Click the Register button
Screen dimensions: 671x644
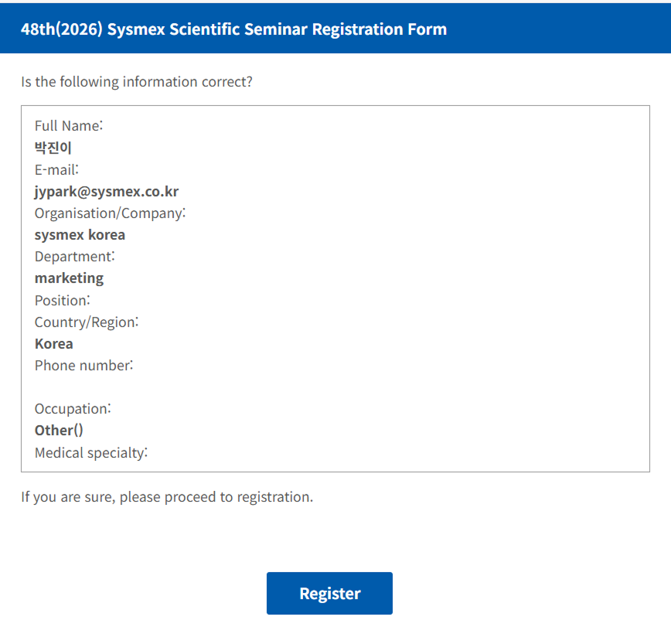[x=329, y=593]
